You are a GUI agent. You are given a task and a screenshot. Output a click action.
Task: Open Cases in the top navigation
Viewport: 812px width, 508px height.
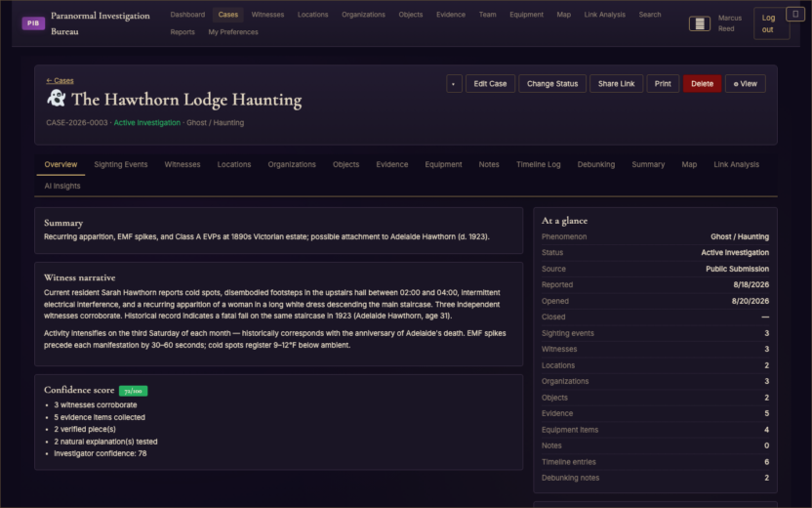coord(227,15)
